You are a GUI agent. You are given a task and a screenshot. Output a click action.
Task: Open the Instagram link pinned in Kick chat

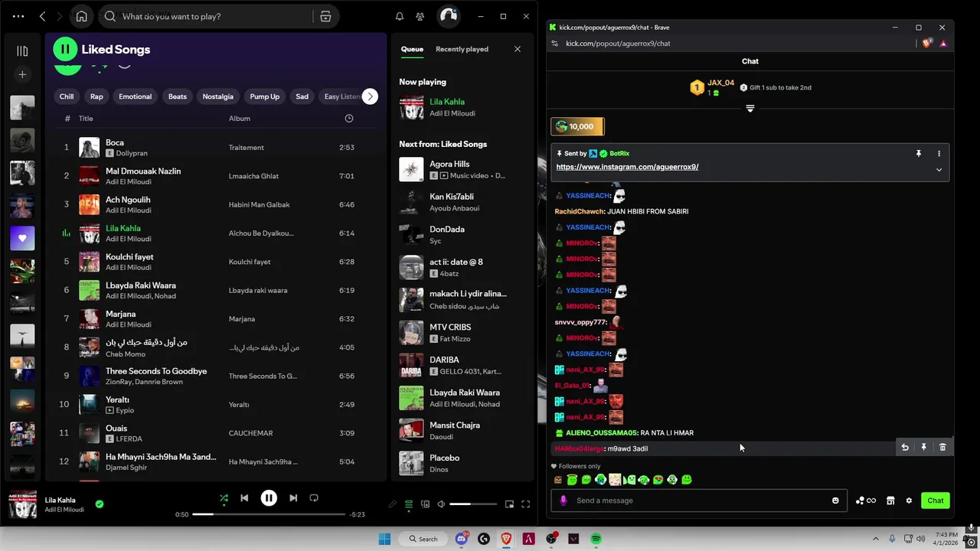pos(627,167)
